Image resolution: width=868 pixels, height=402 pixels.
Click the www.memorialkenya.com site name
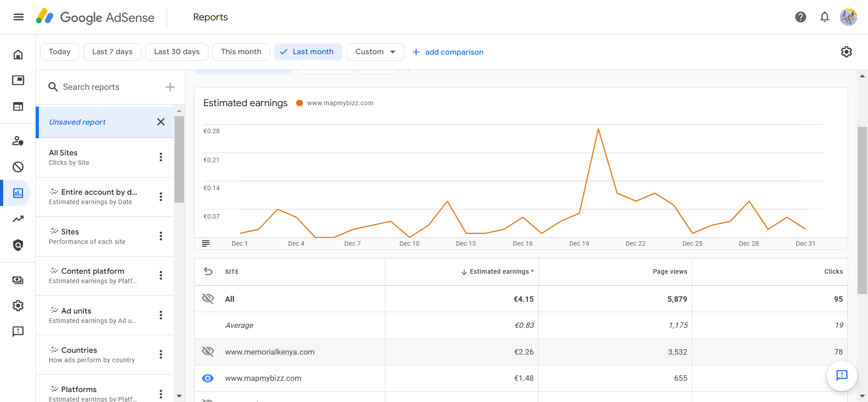point(270,352)
